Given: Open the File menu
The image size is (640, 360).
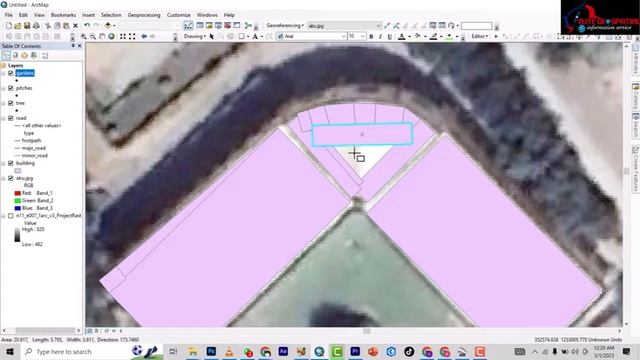Looking at the screenshot, I should tap(9, 15).
